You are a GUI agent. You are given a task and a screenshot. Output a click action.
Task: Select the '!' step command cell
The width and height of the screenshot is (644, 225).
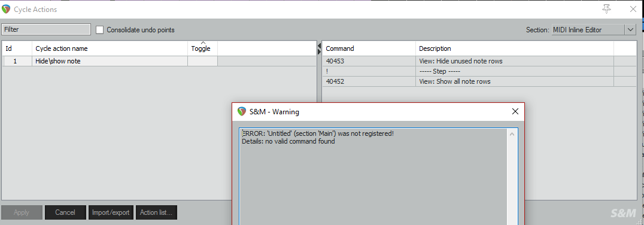point(369,71)
